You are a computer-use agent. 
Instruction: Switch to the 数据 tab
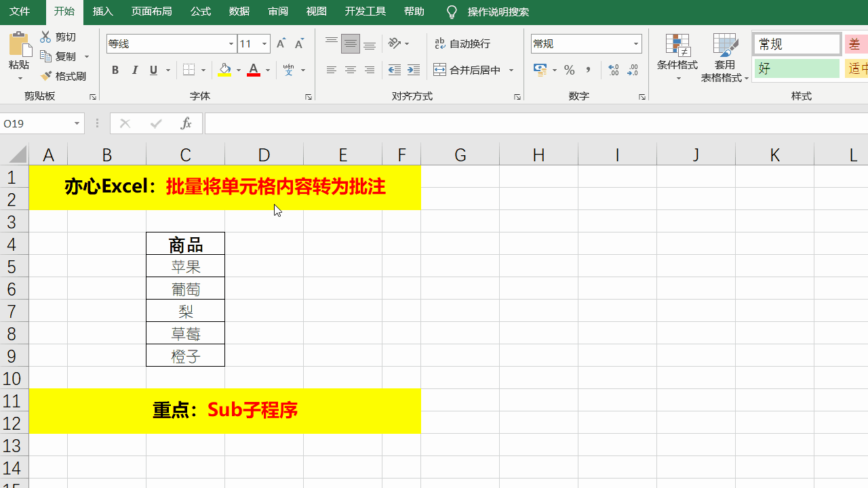coord(239,12)
